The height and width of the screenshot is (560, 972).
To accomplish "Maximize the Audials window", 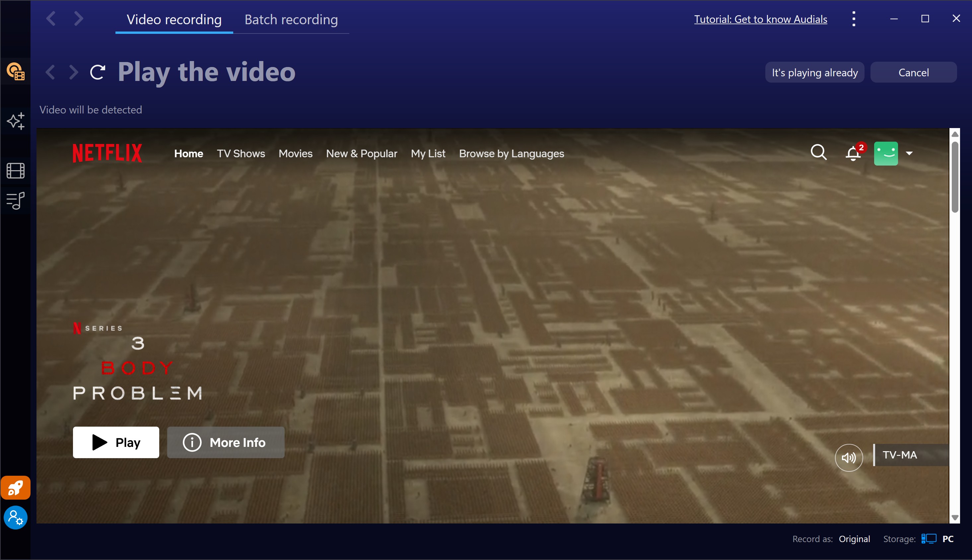I will 925,19.
